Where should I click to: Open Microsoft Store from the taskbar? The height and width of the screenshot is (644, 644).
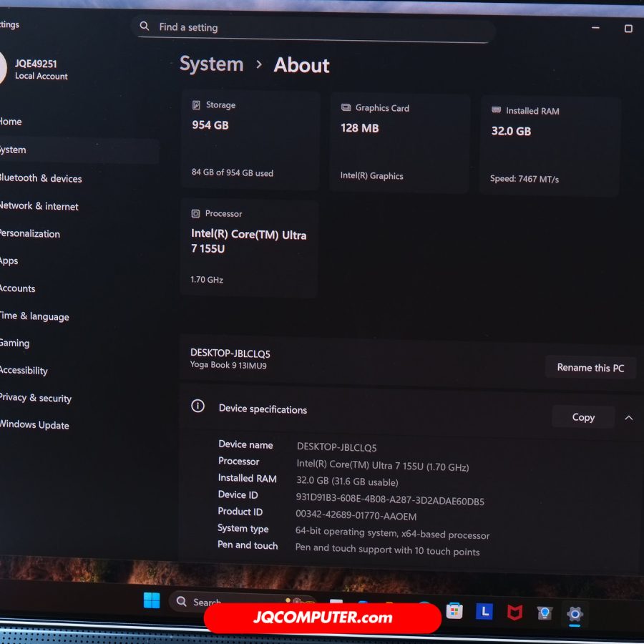(454, 611)
